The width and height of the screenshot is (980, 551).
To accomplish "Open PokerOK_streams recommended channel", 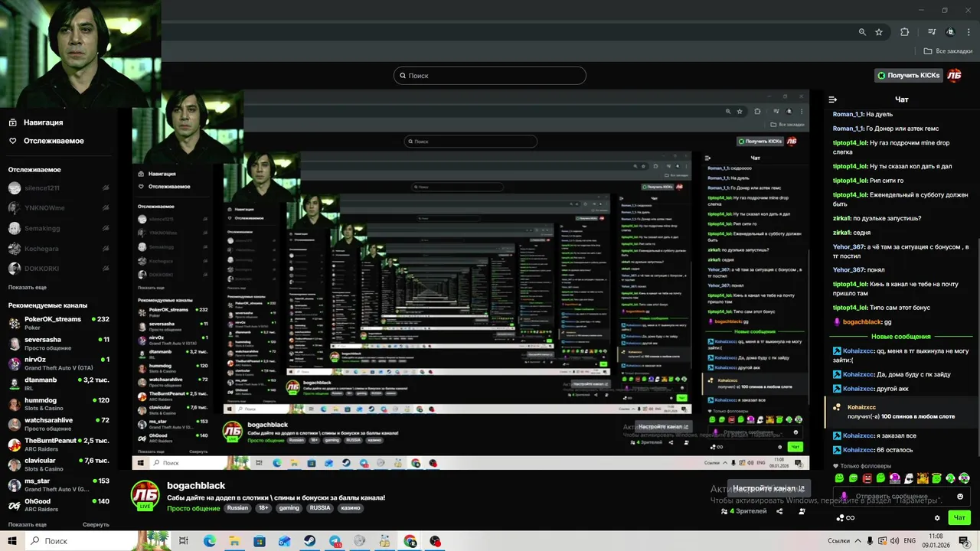I will pos(58,323).
